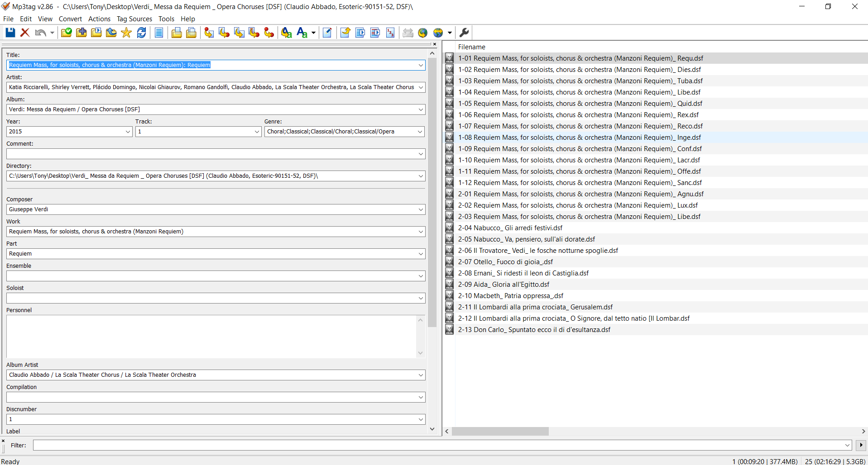Open Actions (Quick) icon
The width and height of the screenshot is (868, 465).
click(x=302, y=33)
